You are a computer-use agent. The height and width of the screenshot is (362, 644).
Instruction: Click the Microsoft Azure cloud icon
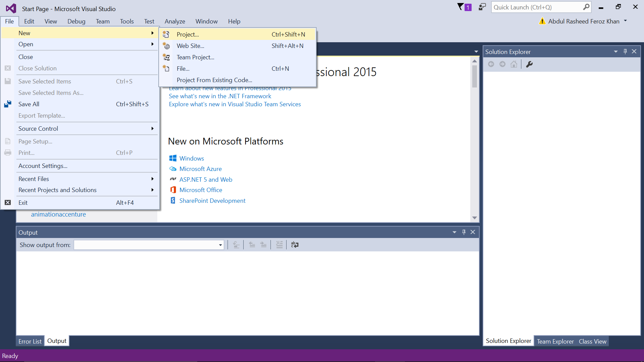pyautogui.click(x=173, y=169)
